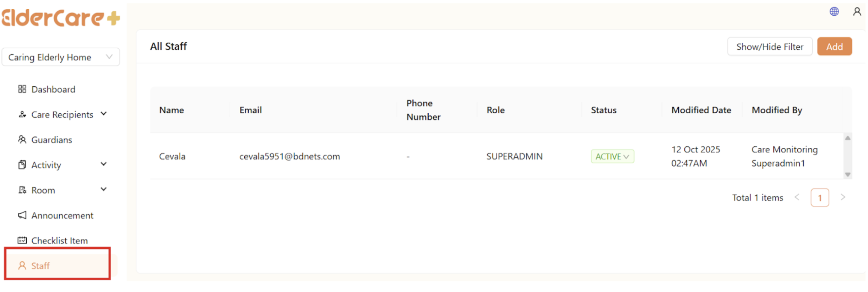This screenshot has height=292, width=868.
Task: Click the Announcement megaphone icon
Action: pos(22,215)
